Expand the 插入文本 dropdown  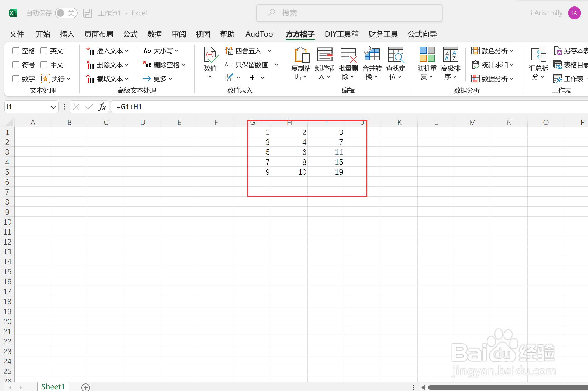(127, 51)
